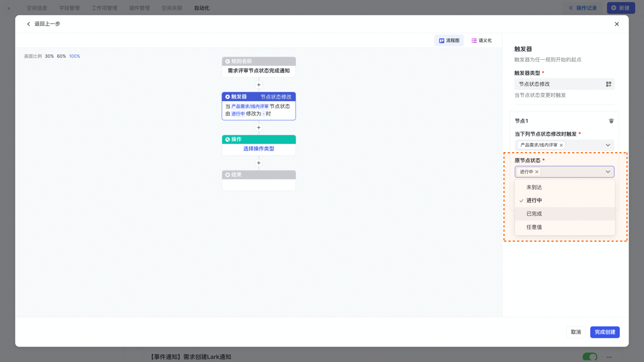Go back with 返回上一步

point(43,24)
